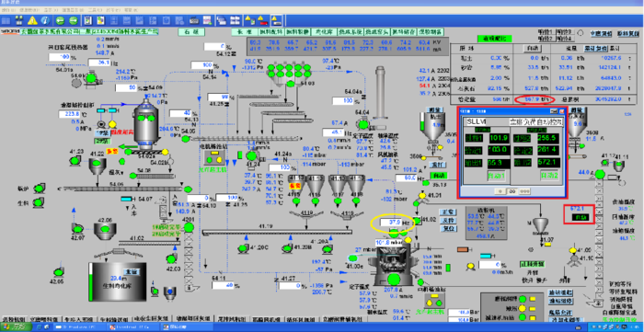The height and width of the screenshot is (332, 644).
Task: Click the keyboard toolbar icon
Action: tap(194, 20)
